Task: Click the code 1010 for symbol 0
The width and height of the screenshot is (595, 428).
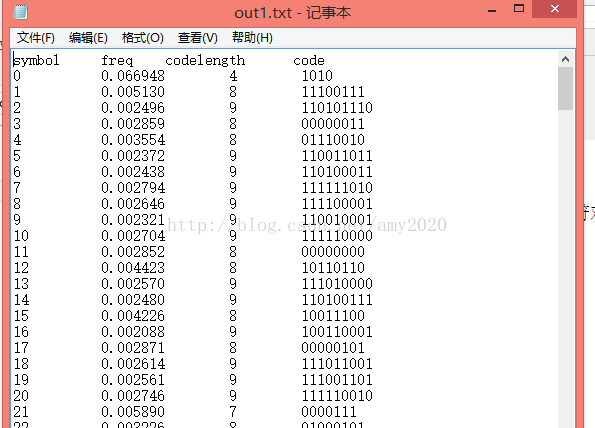Action: 317,76
